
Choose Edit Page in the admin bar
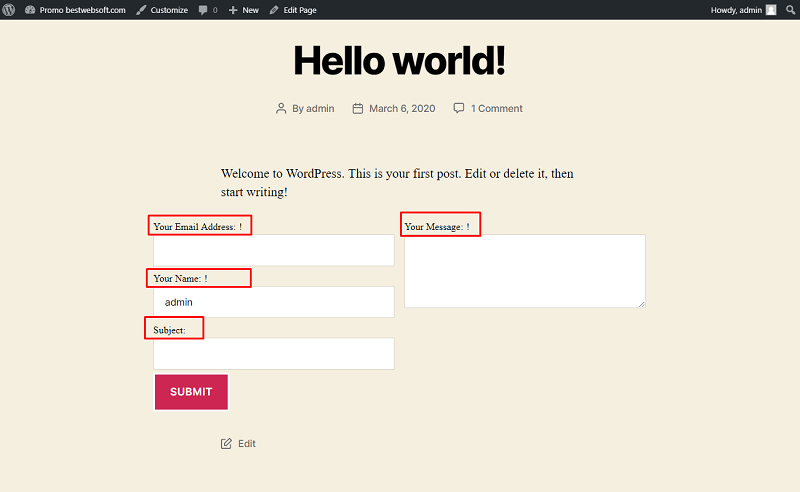coord(293,10)
